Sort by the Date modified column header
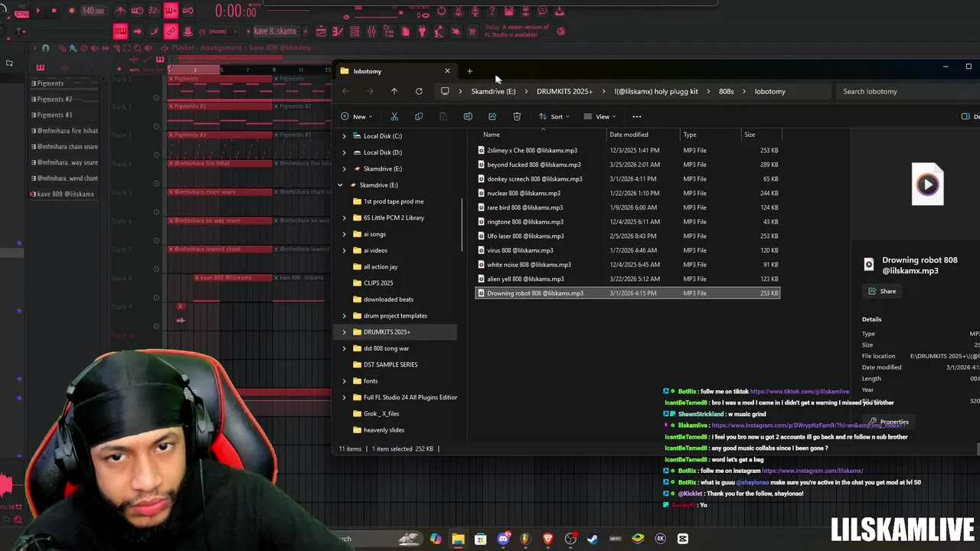 [629, 135]
